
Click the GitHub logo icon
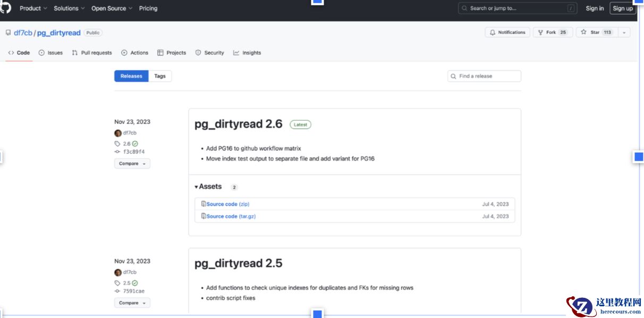(x=5, y=7)
